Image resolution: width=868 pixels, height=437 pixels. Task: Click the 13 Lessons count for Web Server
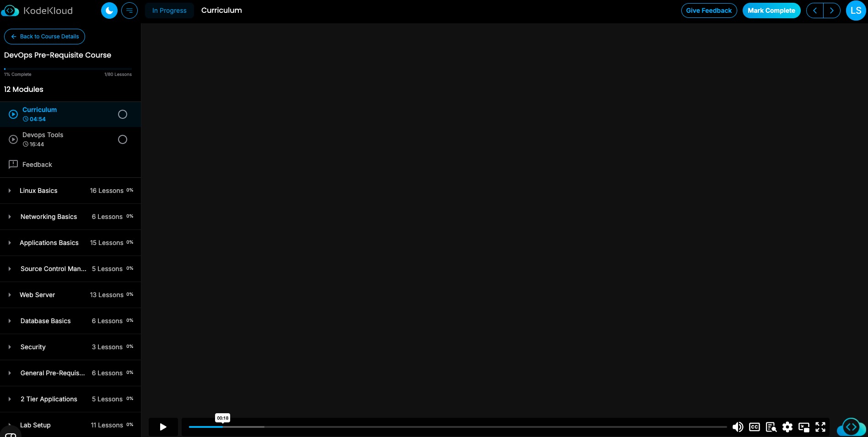tap(107, 295)
